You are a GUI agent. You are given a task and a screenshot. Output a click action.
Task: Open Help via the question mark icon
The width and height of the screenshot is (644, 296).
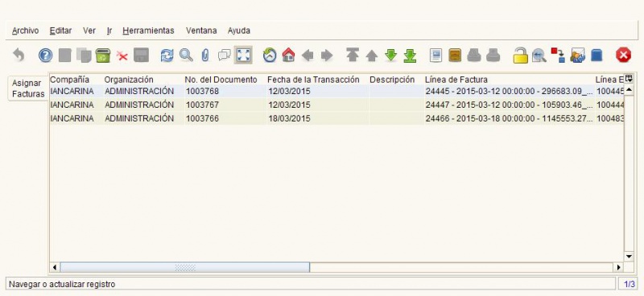pos(45,55)
